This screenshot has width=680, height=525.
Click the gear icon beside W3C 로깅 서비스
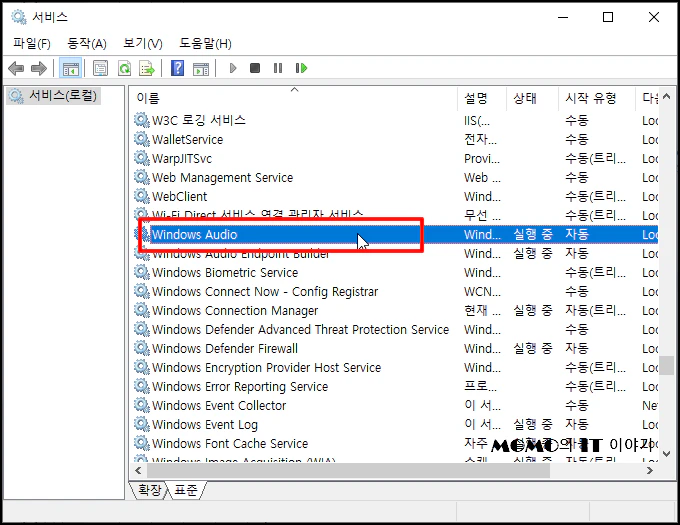click(141, 120)
